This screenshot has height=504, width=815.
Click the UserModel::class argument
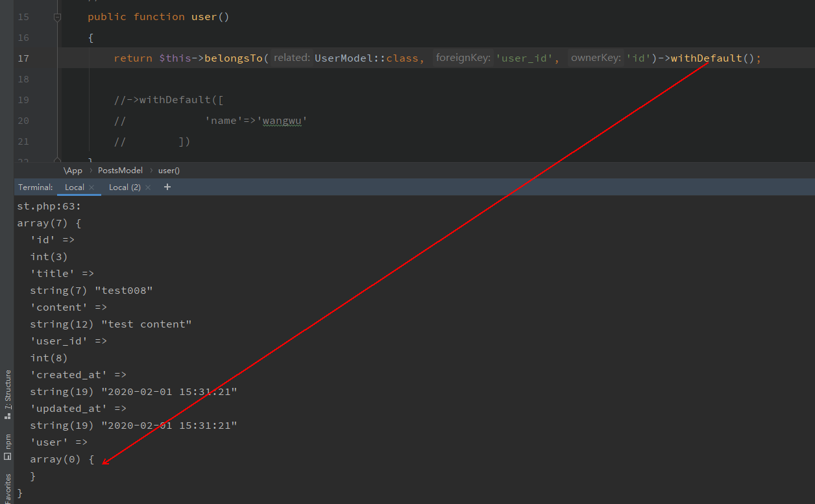tap(366, 58)
